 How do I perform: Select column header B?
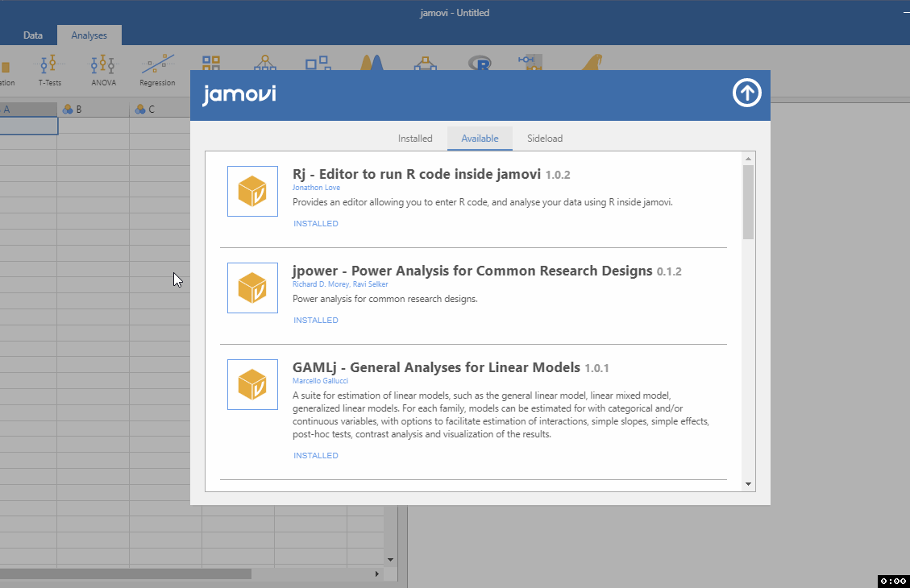[93, 109]
